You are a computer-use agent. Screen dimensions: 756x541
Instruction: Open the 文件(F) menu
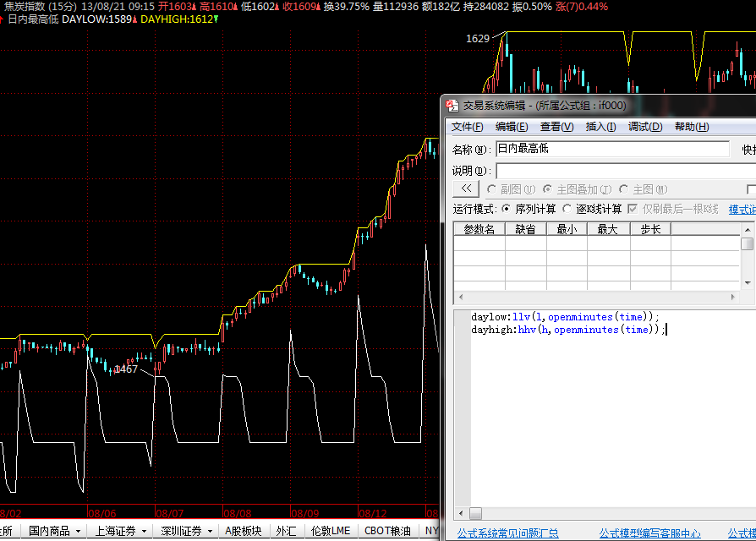(x=467, y=127)
